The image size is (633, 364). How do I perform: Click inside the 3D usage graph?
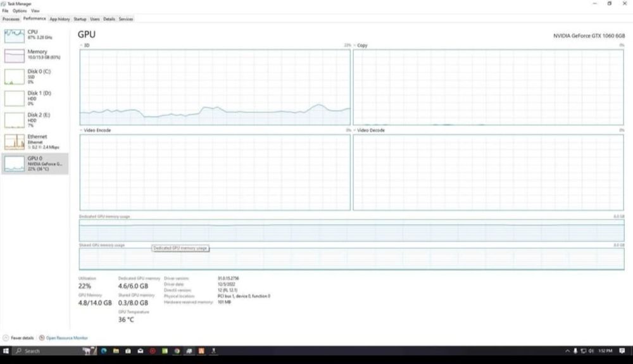215,87
